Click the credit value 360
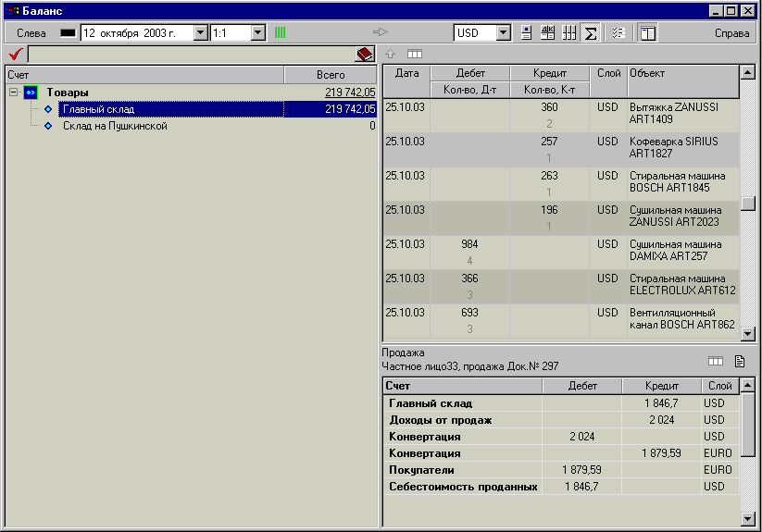The image size is (762, 532). pyautogui.click(x=549, y=107)
